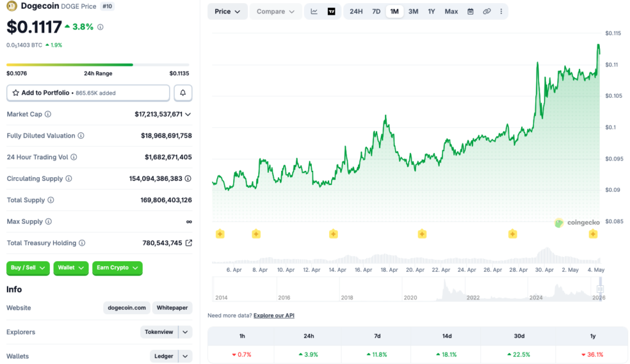This screenshot has height=364, width=630.
Task: Select the 7D time range
Action: (x=376, y=12)
